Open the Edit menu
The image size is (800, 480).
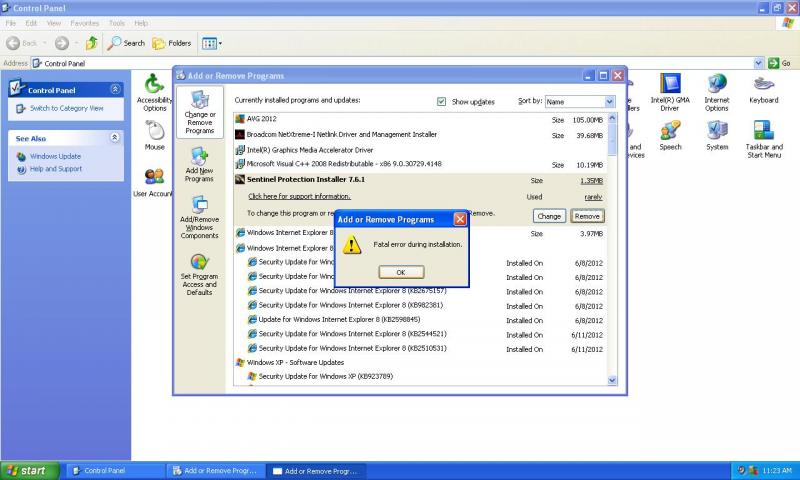tap(31, 23)
